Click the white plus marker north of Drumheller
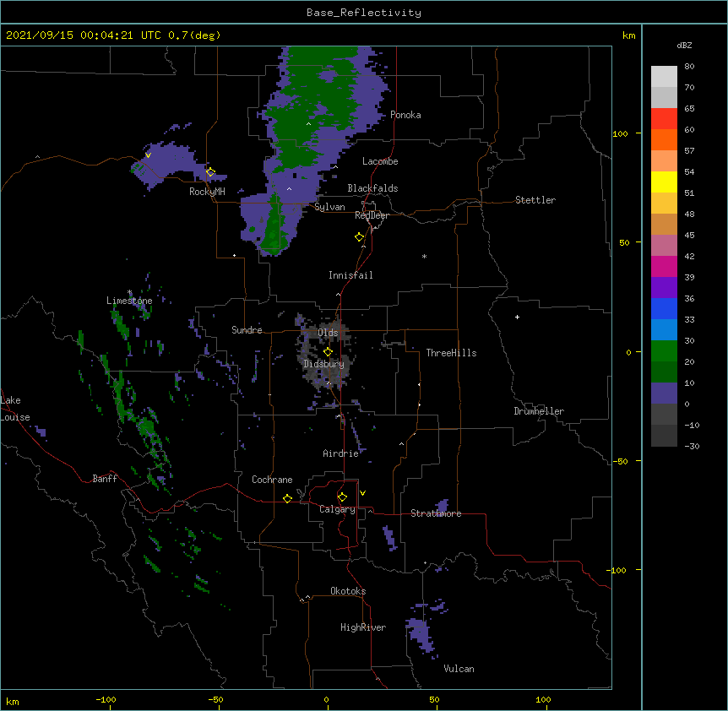Image resolution: width=728 pixels, height=711 pixels. click(517, 317)
